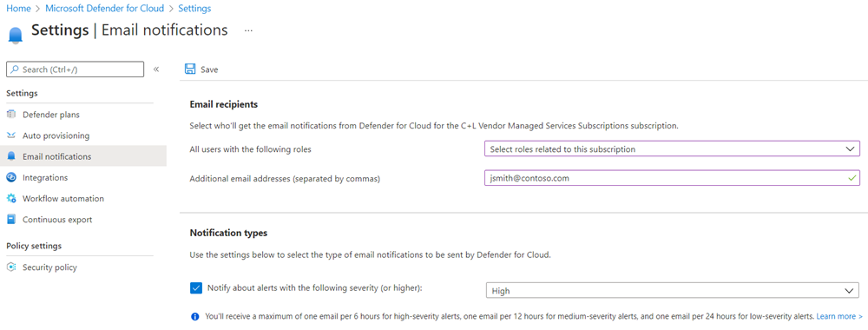868x330 pixels.
Task: Click the Security policy icon
Action: pos(11,267)
